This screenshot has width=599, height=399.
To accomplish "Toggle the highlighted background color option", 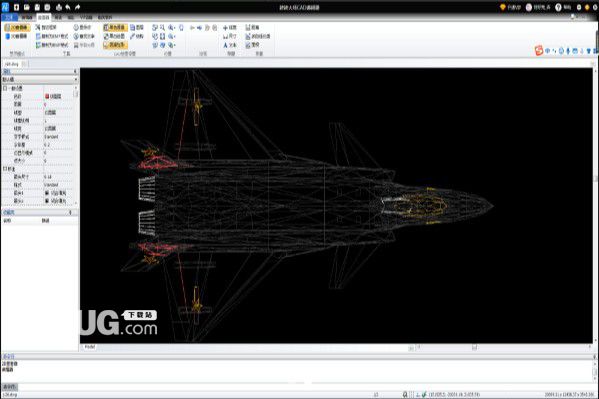I will coord(115,45).
